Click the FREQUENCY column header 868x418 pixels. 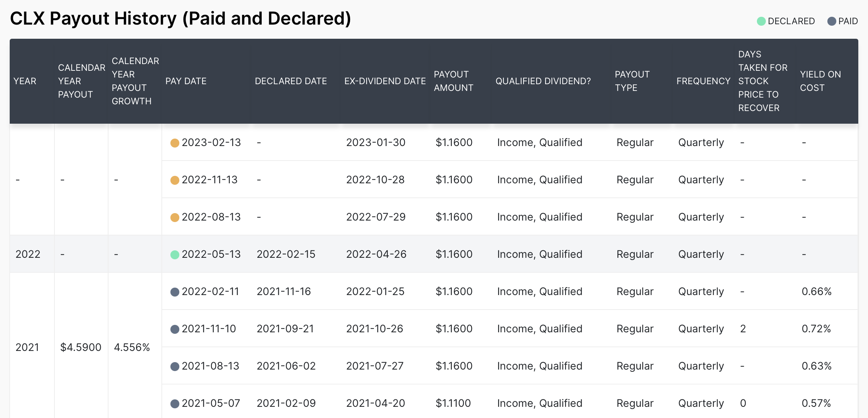[703, 81]
